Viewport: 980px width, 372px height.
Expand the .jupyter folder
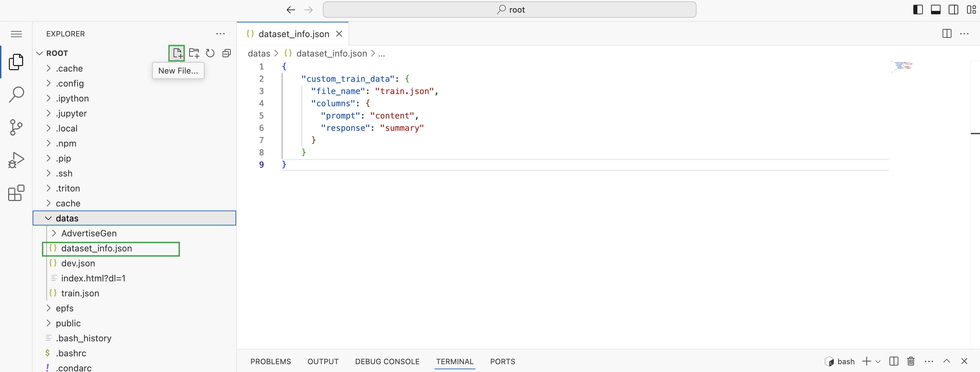pos(48,113)
